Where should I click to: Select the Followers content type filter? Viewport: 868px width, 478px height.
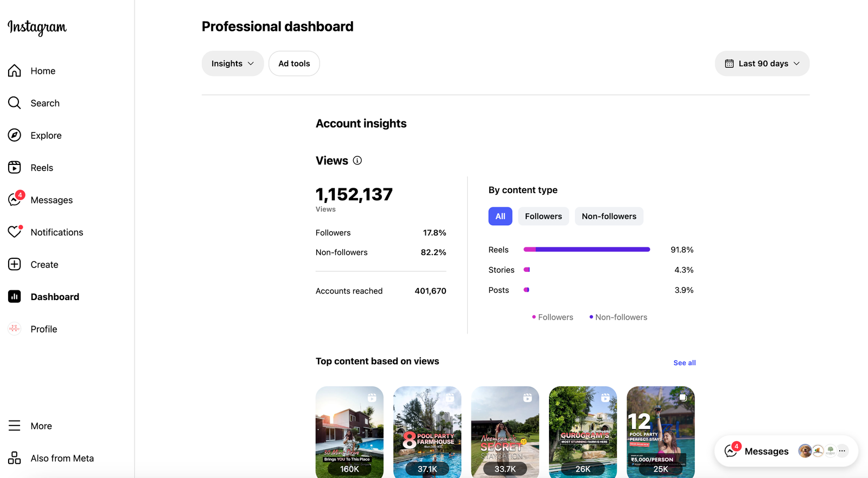tap(544, 216)
